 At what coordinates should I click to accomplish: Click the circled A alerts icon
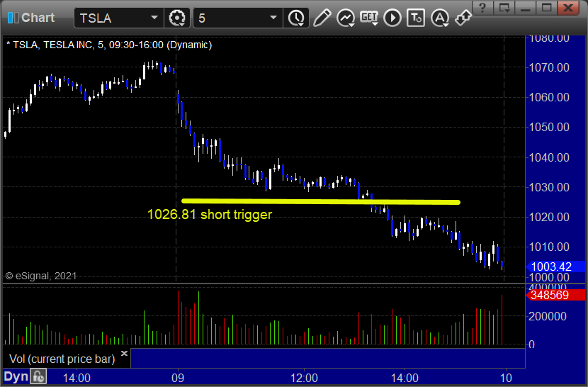coord(439,18)
